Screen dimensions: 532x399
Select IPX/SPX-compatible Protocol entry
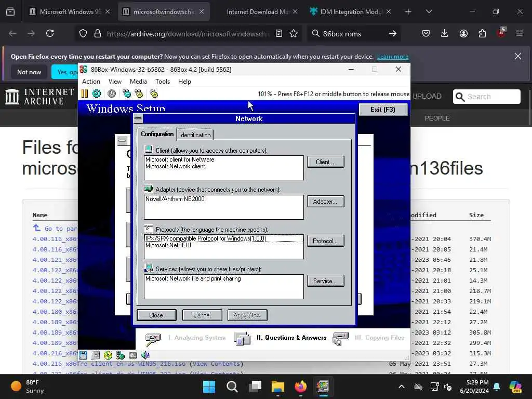223,238
